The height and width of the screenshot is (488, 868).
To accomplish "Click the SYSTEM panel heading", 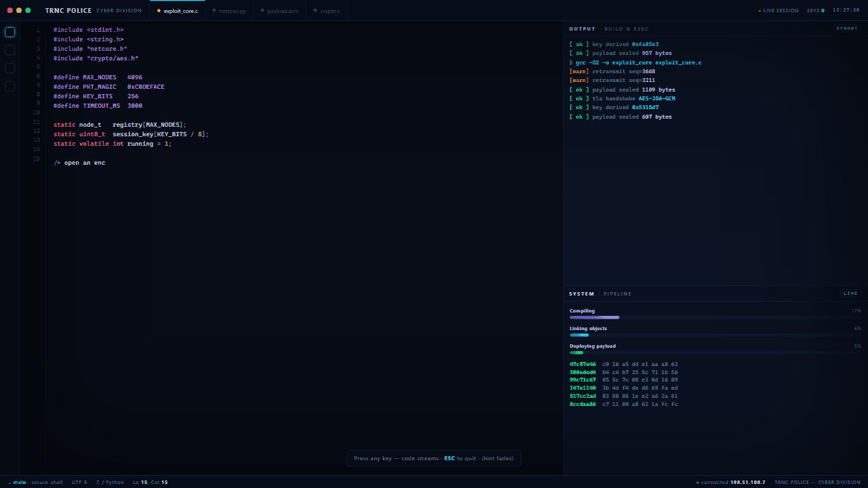I will pos(582,293).
